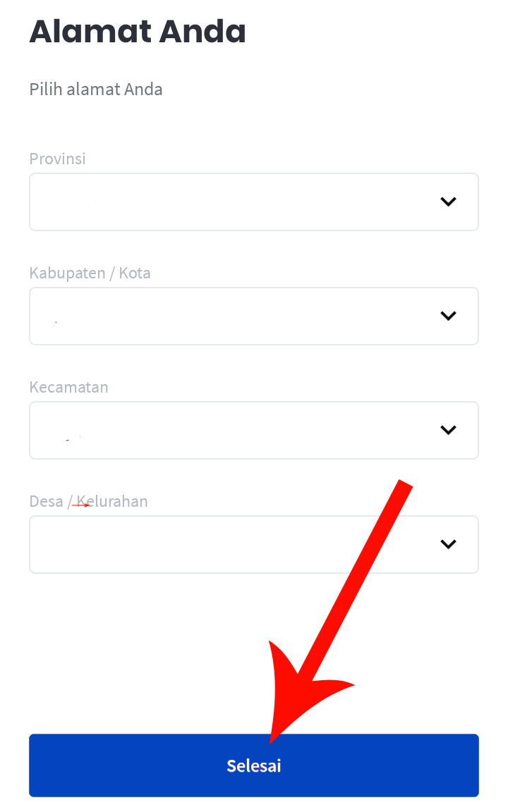
Task: Click the Desa / Kelurahan chevron arrow
Action: point(448,544)
